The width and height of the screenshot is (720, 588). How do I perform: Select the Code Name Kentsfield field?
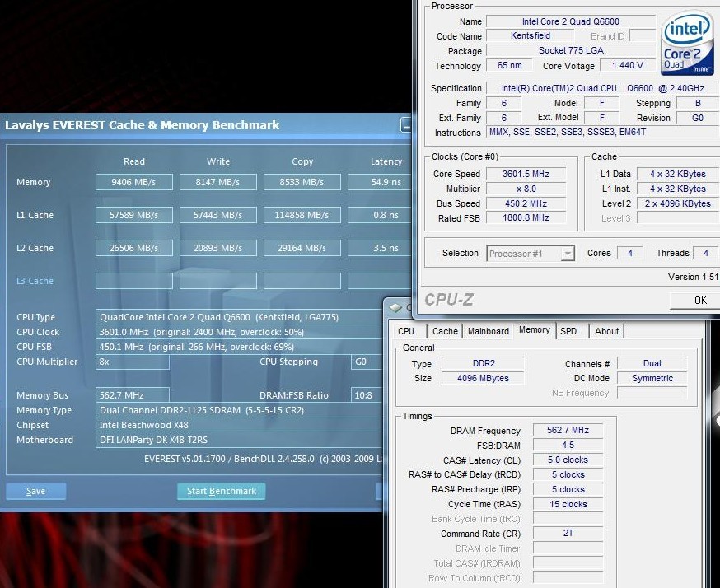pyautogui.click(x=531, y=35)
